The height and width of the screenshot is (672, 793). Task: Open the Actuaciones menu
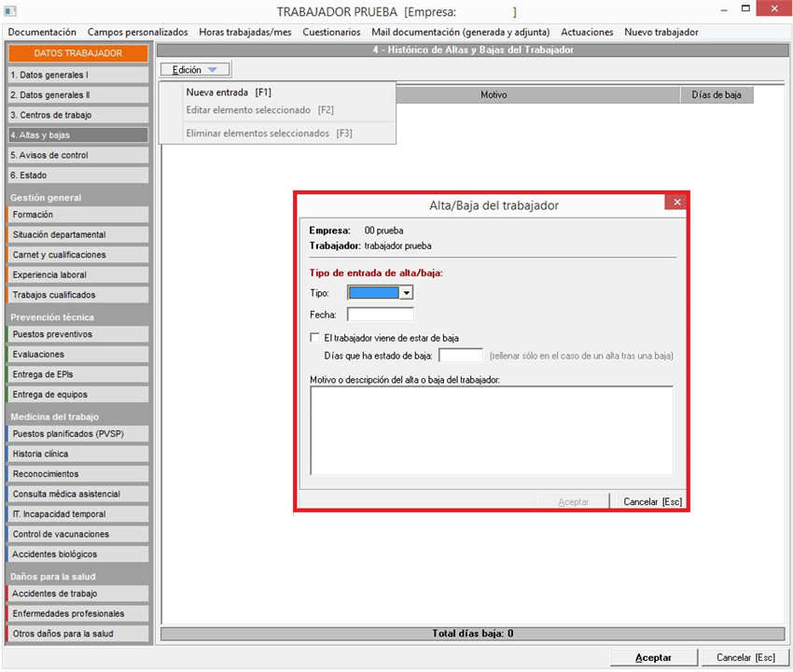(587, 32)
